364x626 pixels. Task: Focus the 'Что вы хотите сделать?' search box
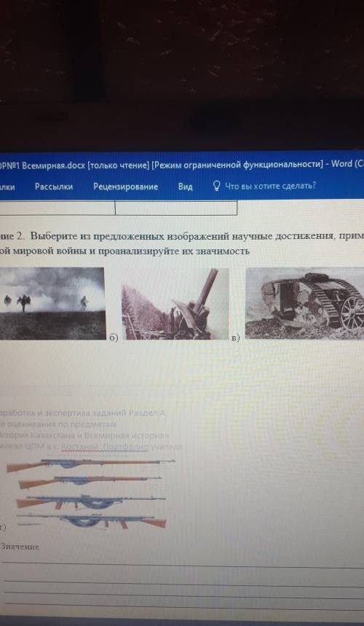[271, 186]
